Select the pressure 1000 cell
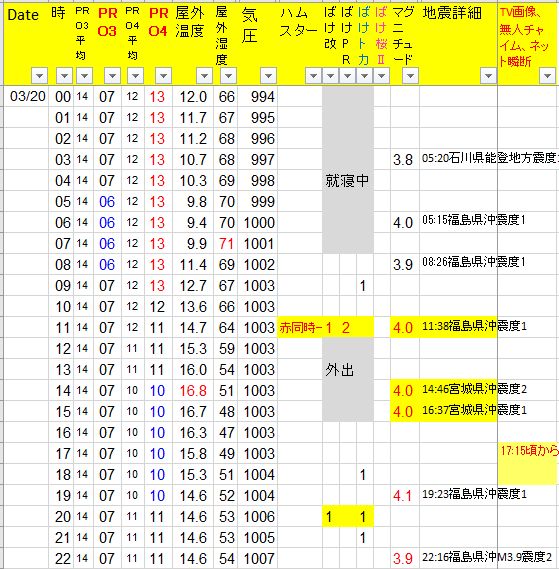 (x=259, y=223)
